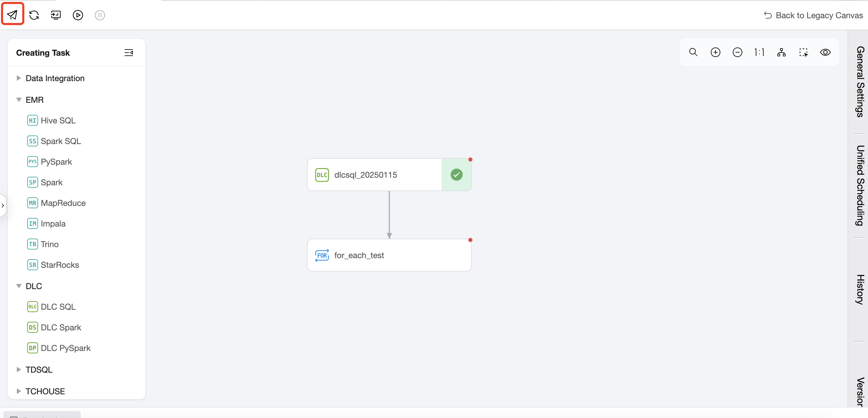Viewport: 868px width, 418px height.
Task: Select the DLC PySpark task type
Action: point(65,348)
